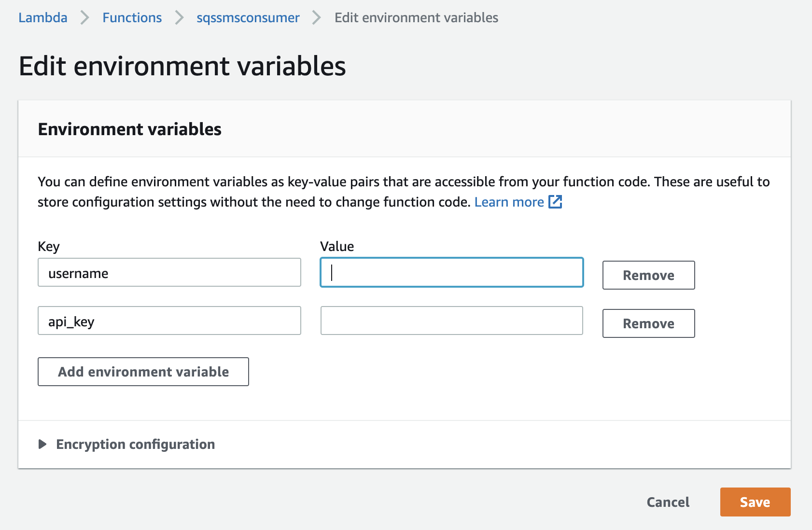Screen dimensions: 812x530
Task: Expand the Encryption configuration section
Action: pyautogui.click(x=126, y=444)
